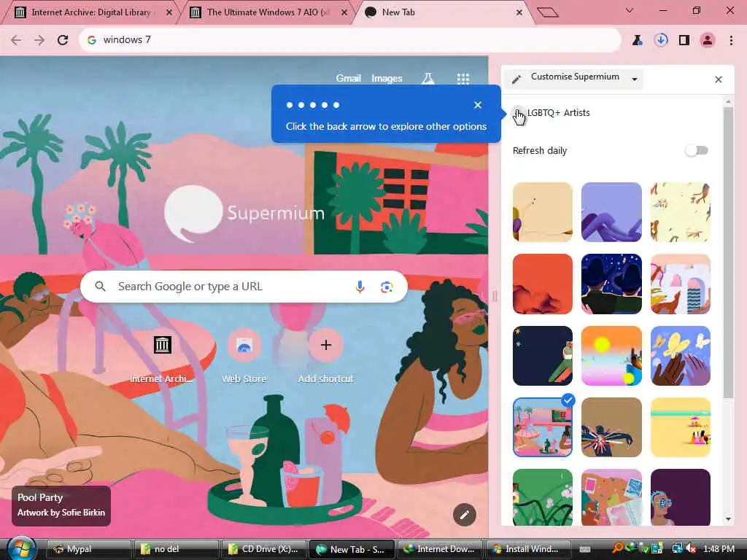This screenshot has height=560, width=747.
Task: Go back using the browser back arrow
Action: click(x=16, y=40)
